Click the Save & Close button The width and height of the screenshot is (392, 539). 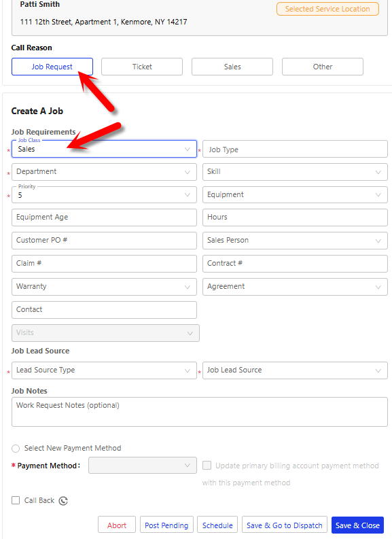pyautogui.click(x=357, y=525)
